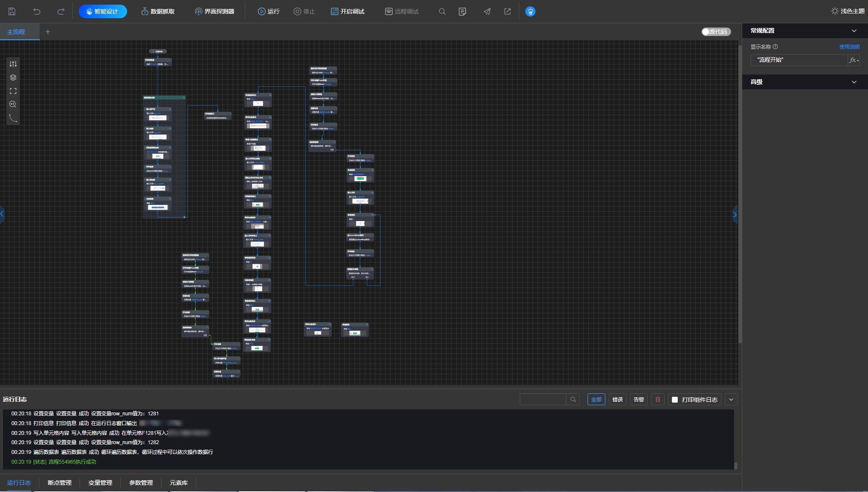Image resolution: width=868 pixels, height=492 pixels.
Task: Delete logs with the red trash icon
Action: click(x=657, y=399)
